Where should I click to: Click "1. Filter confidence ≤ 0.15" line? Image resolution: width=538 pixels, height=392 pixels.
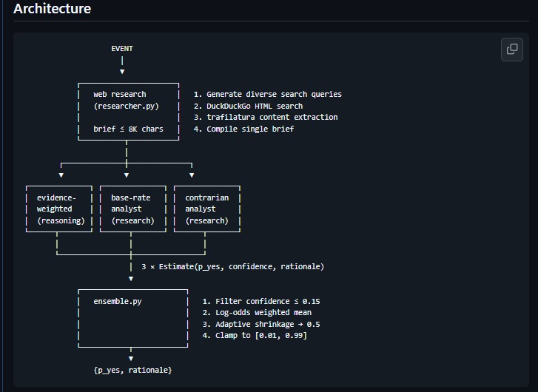pos(261,301)
